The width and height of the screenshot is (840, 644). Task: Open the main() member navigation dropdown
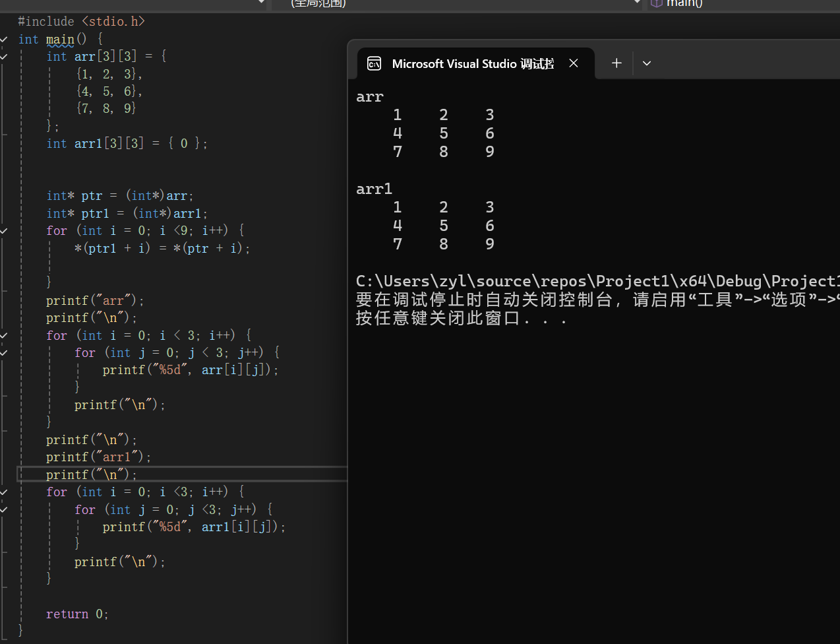point(744,3)
